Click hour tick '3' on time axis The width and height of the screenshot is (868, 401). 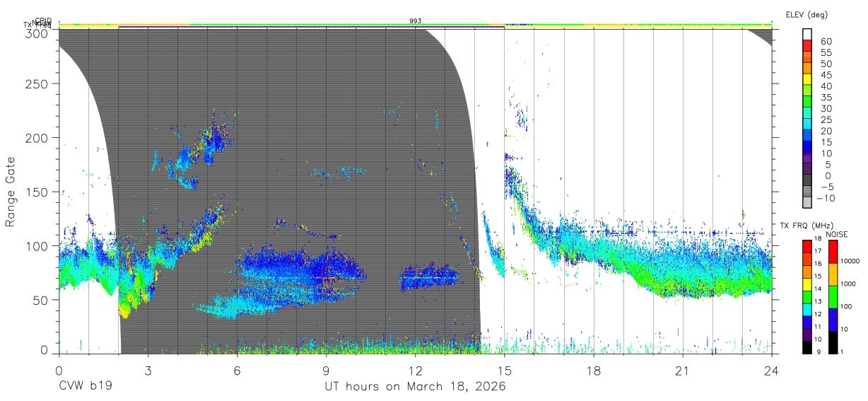pos(148,370)
